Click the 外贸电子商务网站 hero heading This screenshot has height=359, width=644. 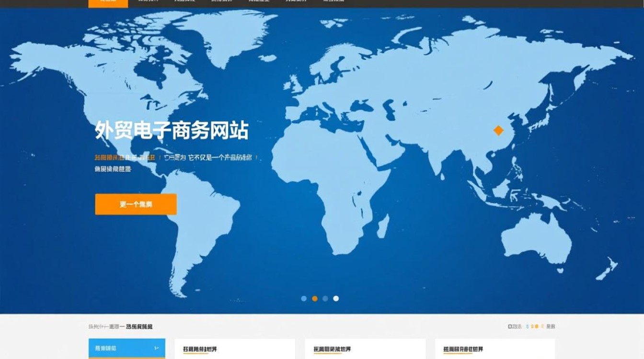click(172, 130)
